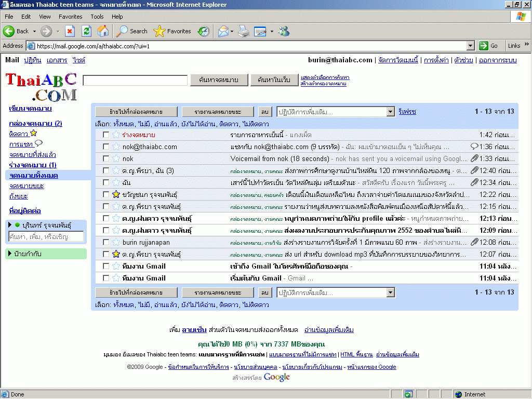Click the attachment paperclip on nok voicemail

click(474, 159)
